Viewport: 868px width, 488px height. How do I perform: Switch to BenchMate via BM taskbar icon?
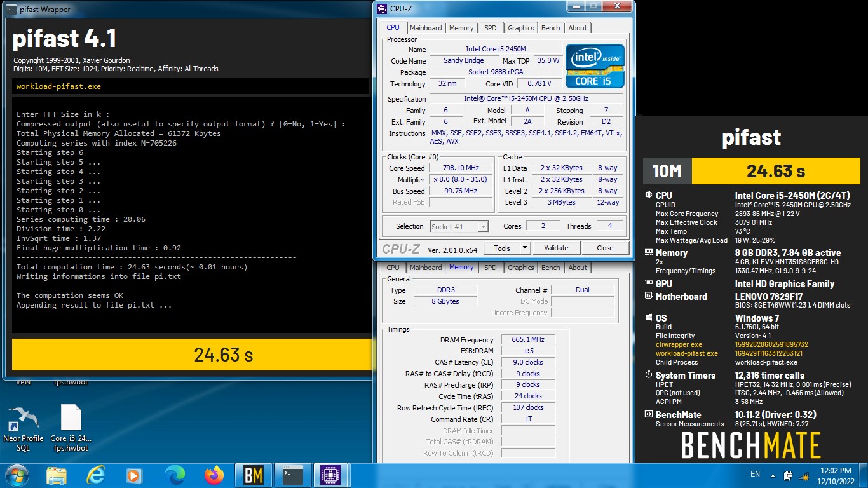[x=254, y=475]
